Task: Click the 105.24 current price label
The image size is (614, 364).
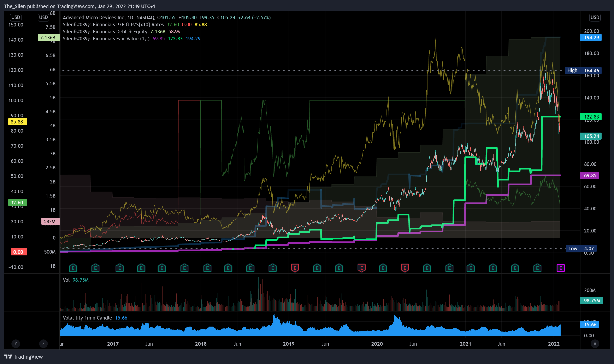Action: [x=591, y=136]
